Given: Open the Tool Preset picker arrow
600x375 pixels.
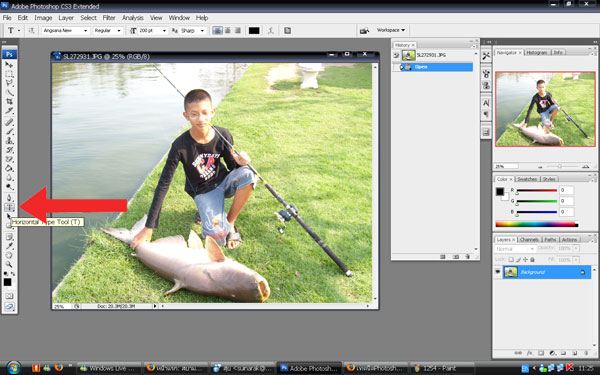Looking at the screenshot, I should [x=19, y=30].
